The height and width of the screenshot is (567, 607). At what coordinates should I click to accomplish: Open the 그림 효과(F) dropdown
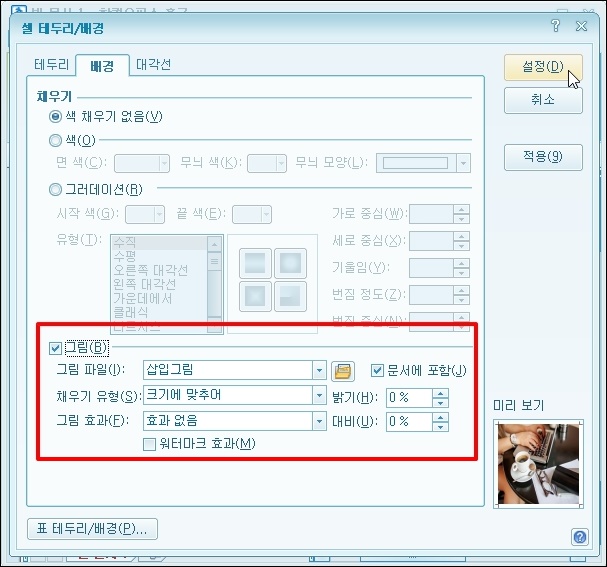[319, 421]
